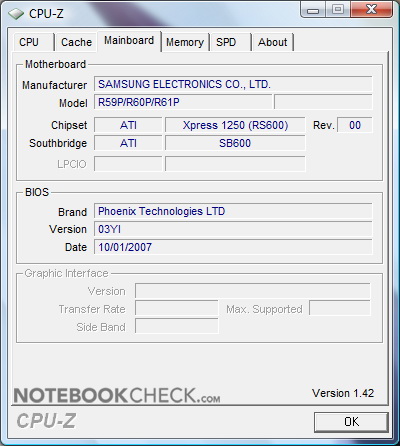Click the Southbridge SB600 field

[235, 143]
